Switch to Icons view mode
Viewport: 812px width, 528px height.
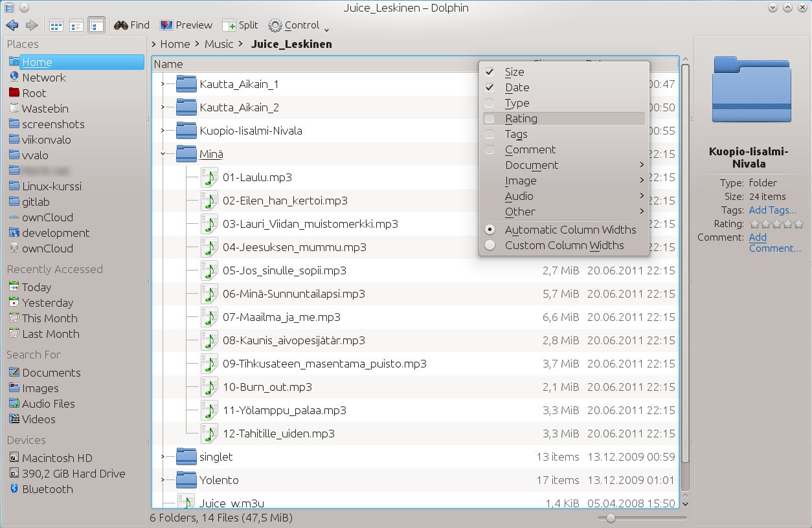coord(56,25)
